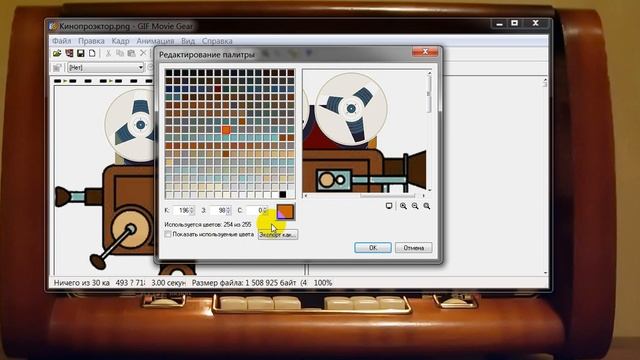Open the Справка menu
Image resolution: width=640 pixels, height=360 pixels.
point(217,41)
